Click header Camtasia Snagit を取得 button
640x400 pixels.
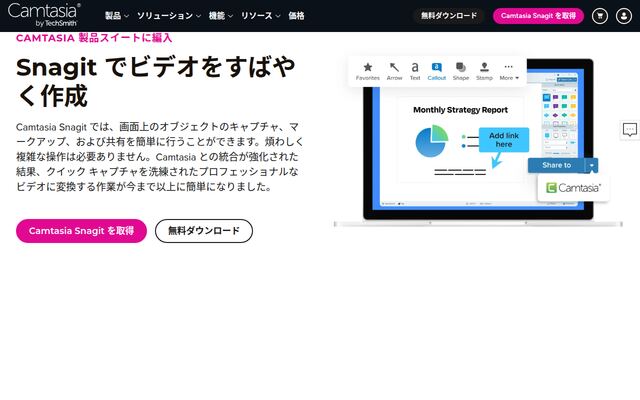coord(538,16)
